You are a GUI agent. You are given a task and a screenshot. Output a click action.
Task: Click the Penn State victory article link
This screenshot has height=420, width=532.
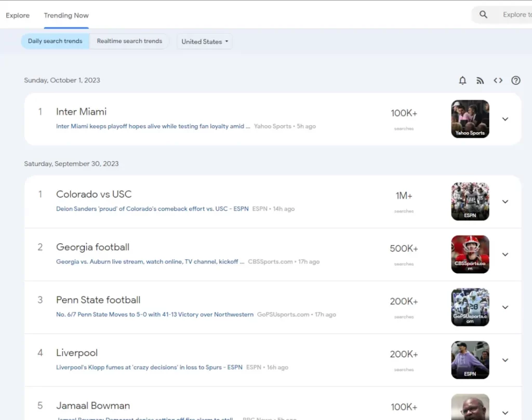click(155, 314)
